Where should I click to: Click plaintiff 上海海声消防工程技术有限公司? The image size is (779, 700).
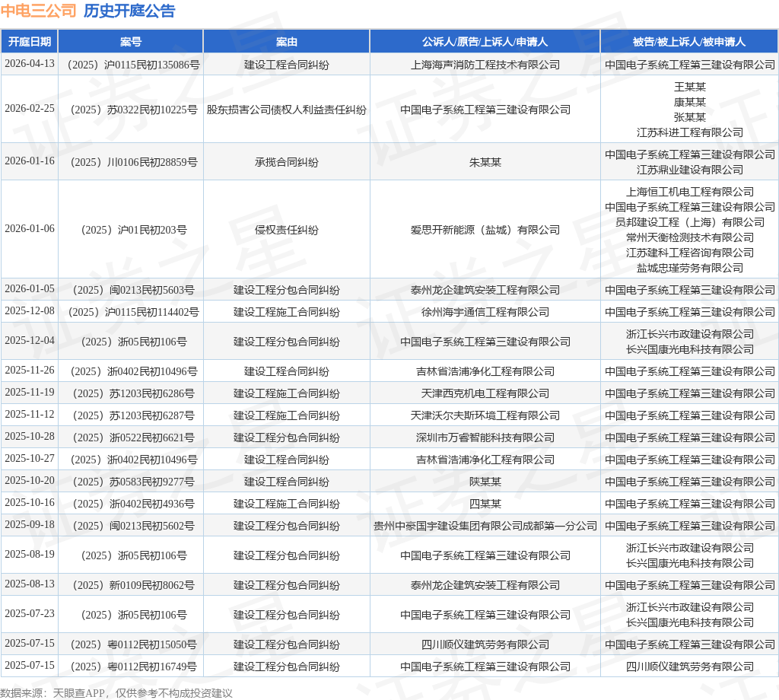485,65
